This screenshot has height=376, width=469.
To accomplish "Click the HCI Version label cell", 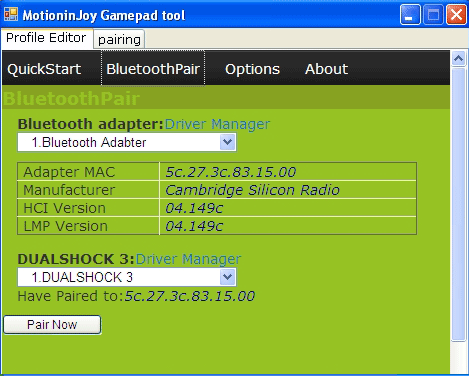I will click(88, 208).
